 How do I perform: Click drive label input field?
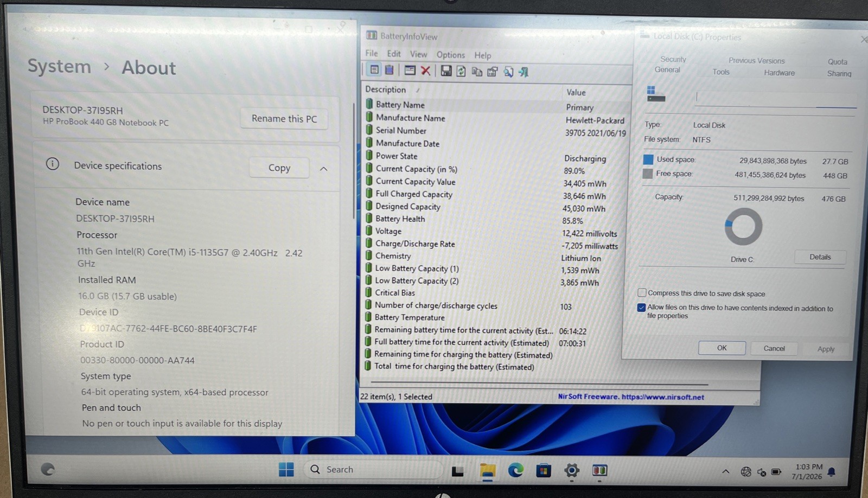[776, 98]
